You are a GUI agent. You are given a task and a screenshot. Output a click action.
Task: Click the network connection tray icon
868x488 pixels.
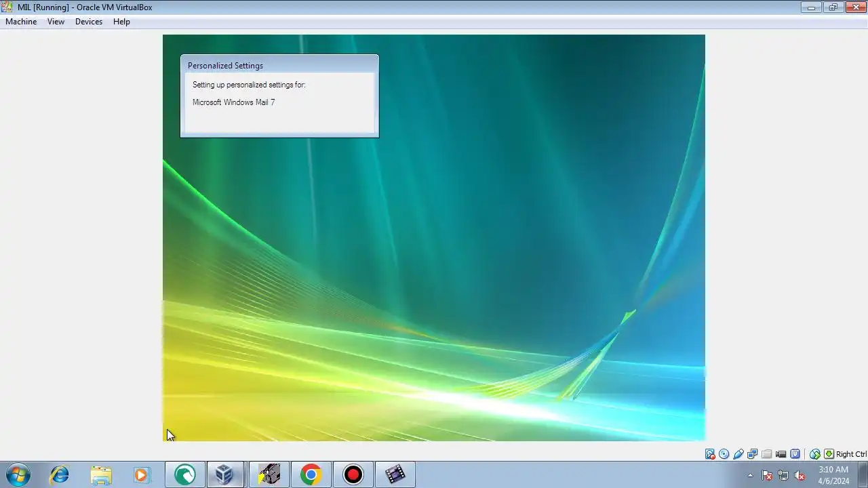pos(783,475)
